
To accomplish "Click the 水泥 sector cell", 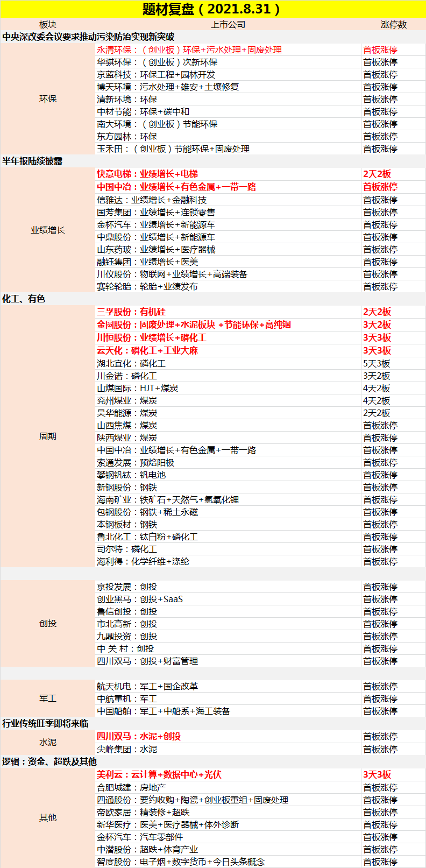I will click(x=47, y=743).
